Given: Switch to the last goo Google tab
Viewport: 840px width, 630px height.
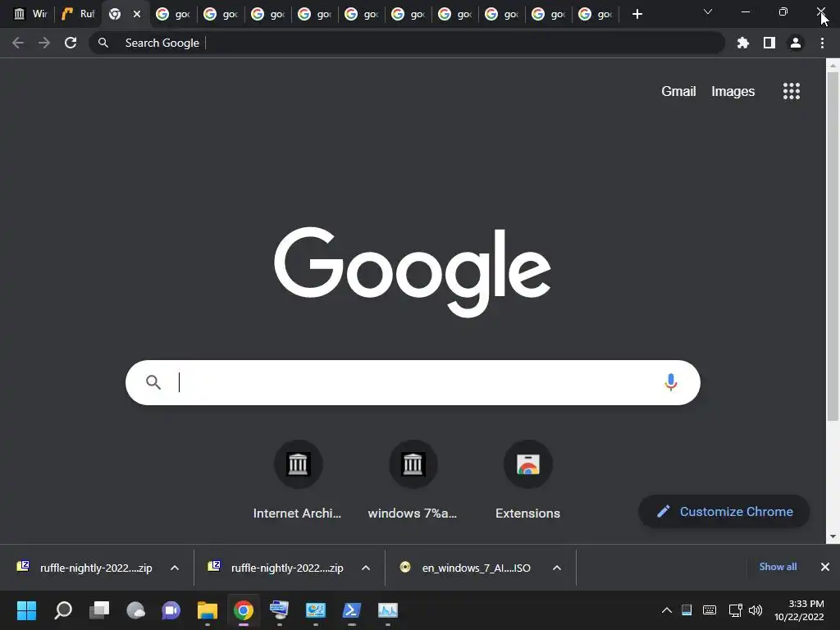Looking at the screenshot, I should 596,15.
